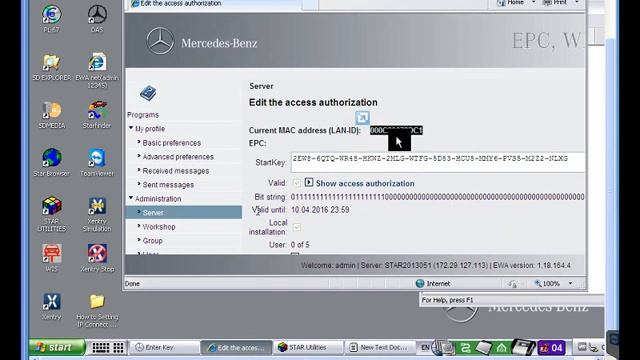The height and width of the screenshot is (360, 640).
Task: Click the green S-shaped tray icon
Action: pos(465,348)
